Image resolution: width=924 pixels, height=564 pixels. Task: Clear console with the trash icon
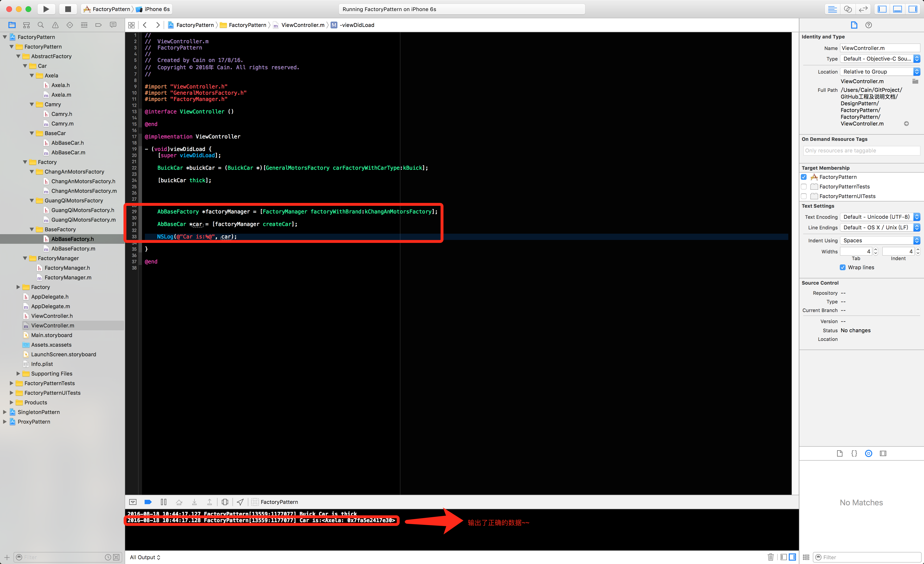(x=770, y=557)
